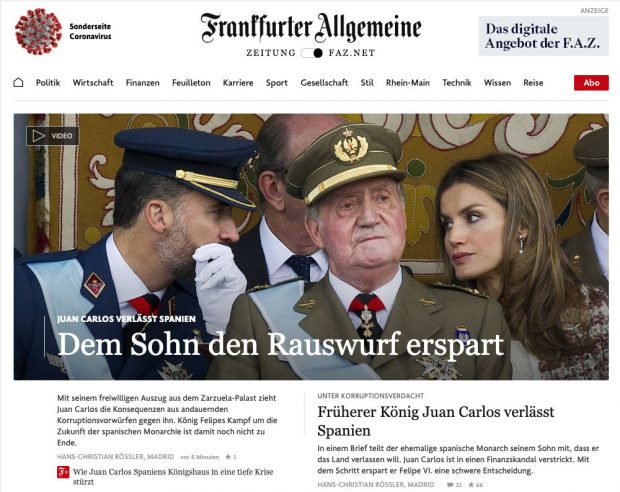Open article 'Früherer König Juan Carlos verlässt Spanien'
Image resolution: width=620 pixels, height=492 pixels.
[x=435, y=421]
